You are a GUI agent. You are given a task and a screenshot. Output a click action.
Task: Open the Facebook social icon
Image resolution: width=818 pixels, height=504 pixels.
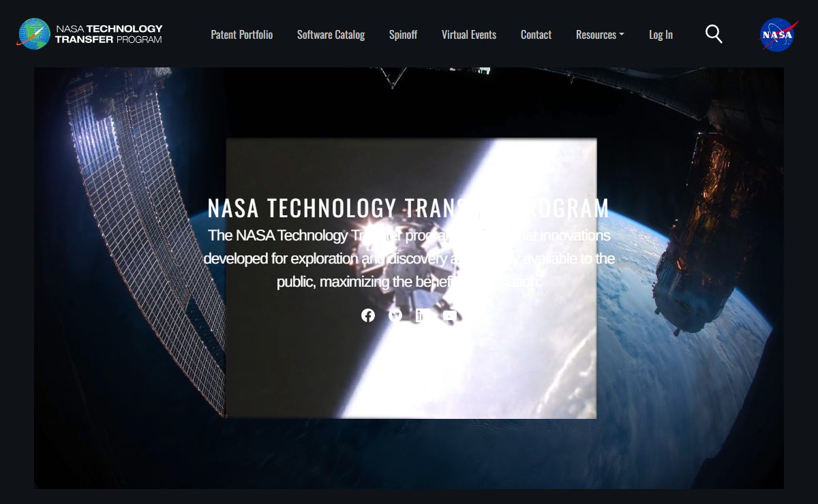tap(368, 315)
